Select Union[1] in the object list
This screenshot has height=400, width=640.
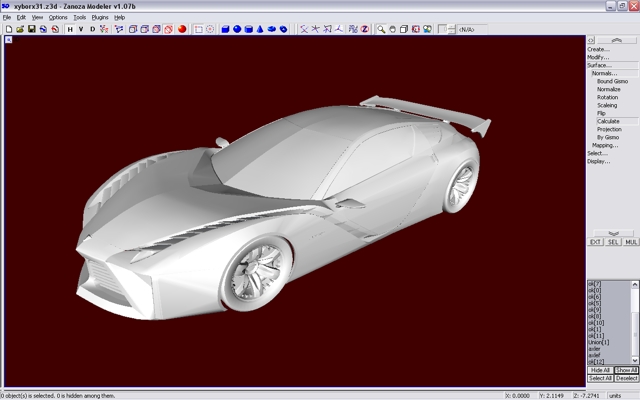click(601, 342)
